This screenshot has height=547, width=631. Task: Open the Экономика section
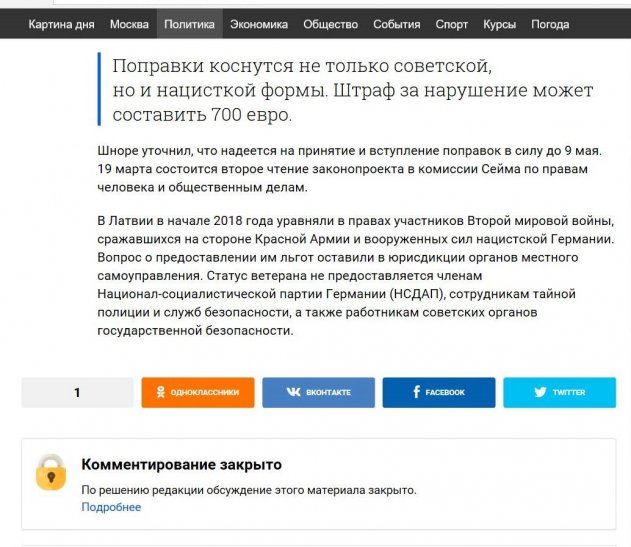coord(258,24)
